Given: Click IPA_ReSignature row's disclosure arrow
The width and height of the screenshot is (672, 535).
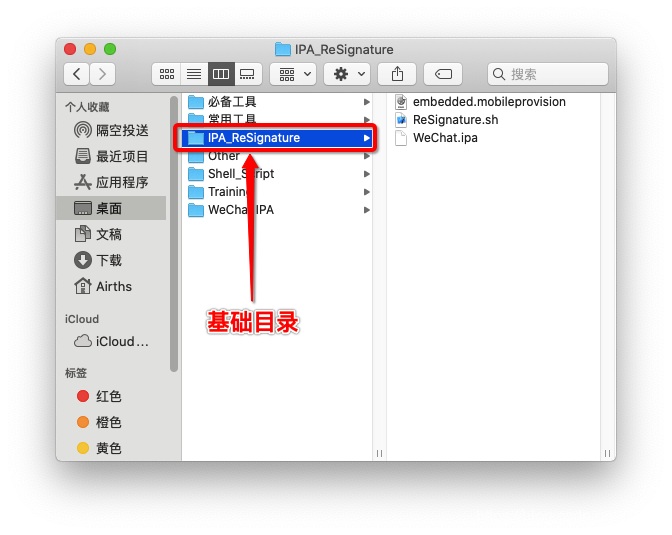Looking at the screenshot, I should pos(366,138).
